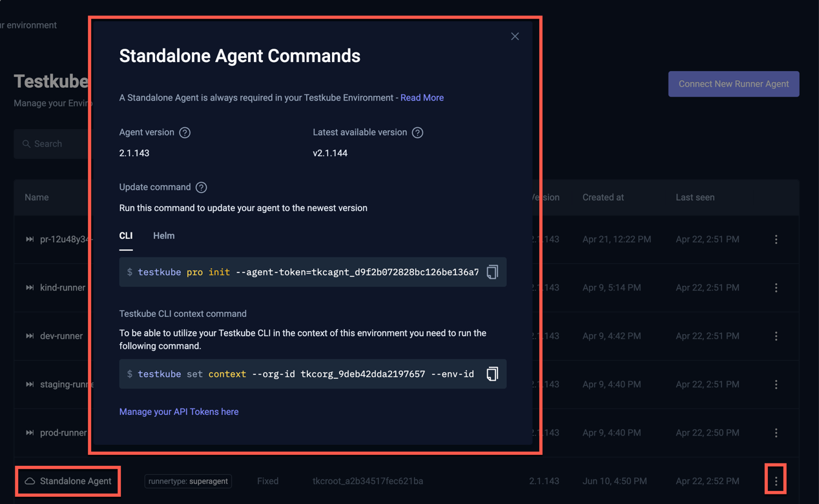Copy the Testkube CLI context command
Screen dimensions: 819x504
coord(492,374)
